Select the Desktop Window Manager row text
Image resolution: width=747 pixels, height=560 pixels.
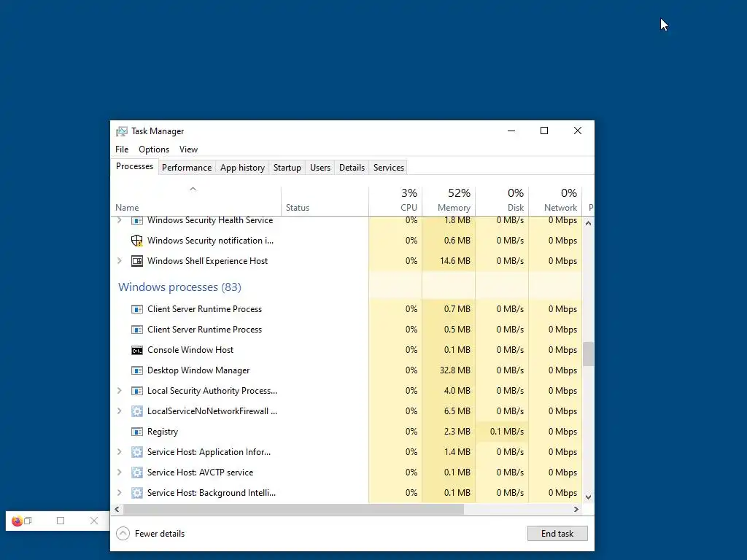tap(198, 370)
